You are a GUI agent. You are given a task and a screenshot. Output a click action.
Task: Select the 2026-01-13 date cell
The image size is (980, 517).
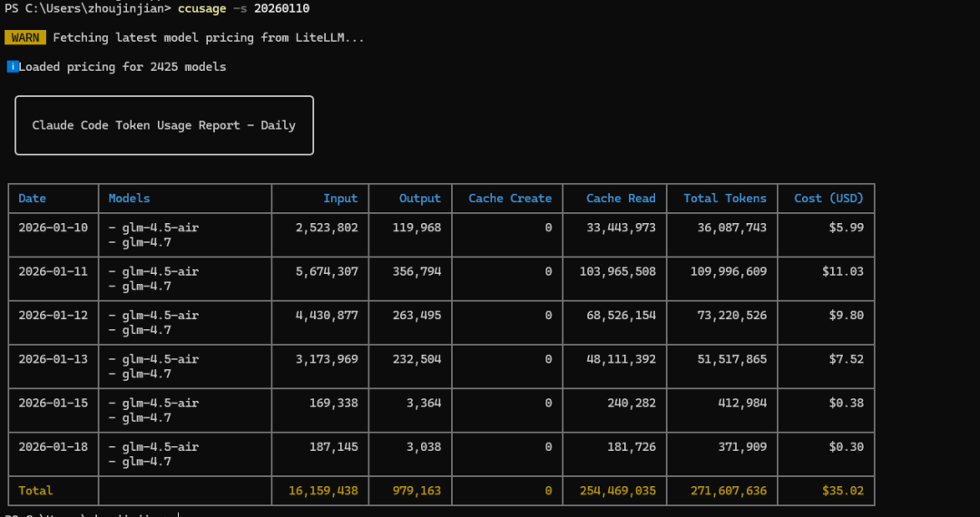(54, 359)
